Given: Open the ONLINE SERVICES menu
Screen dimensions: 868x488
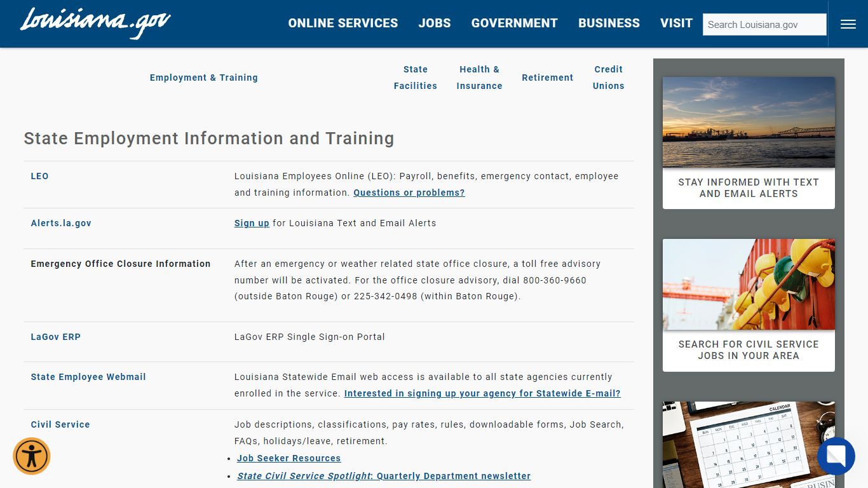Looking at the screenshot, I should (343, 23).
